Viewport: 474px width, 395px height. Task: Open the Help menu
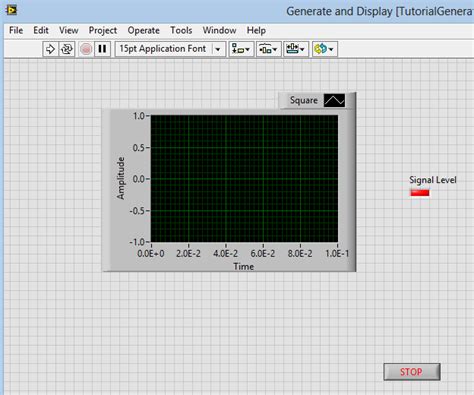pyautogui.click(x=256, y=30)
